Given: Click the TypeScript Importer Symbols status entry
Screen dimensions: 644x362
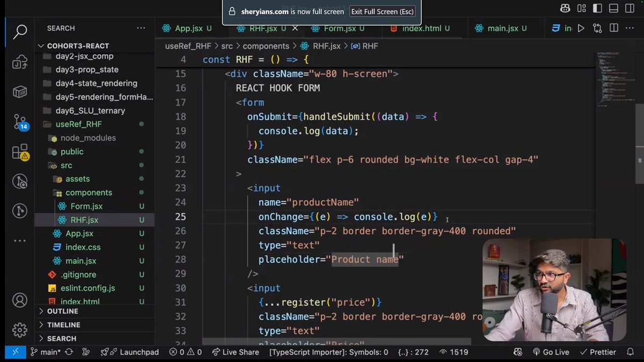Looking at the screenshot, I should (328, 352).
